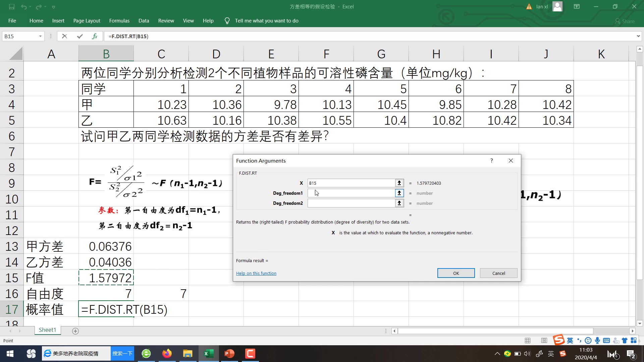Image resolution: width=644 pixels, height=362 pixels.
Task: Click the New Sheet plus icon
Action: [75, 331]
